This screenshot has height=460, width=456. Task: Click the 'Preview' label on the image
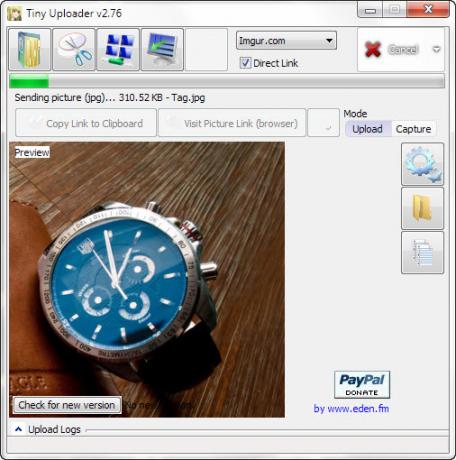[x=32, y=152]
